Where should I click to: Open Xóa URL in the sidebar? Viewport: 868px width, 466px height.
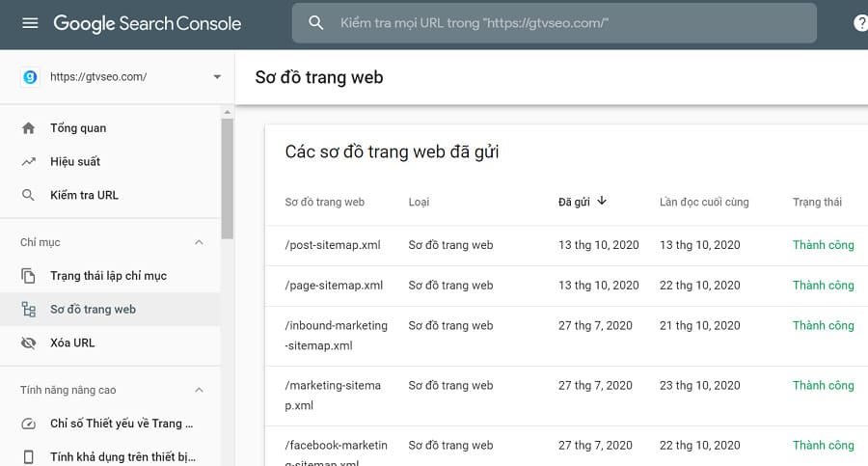click(110, 343)
